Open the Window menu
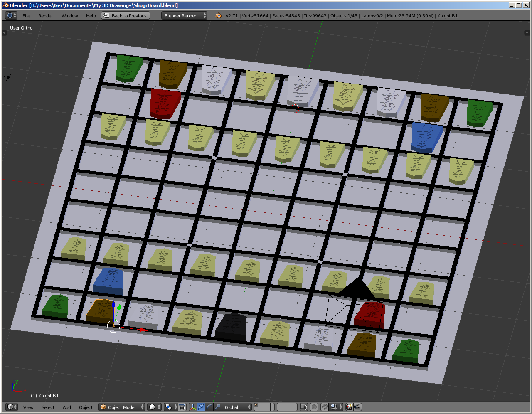 point(69,16)
